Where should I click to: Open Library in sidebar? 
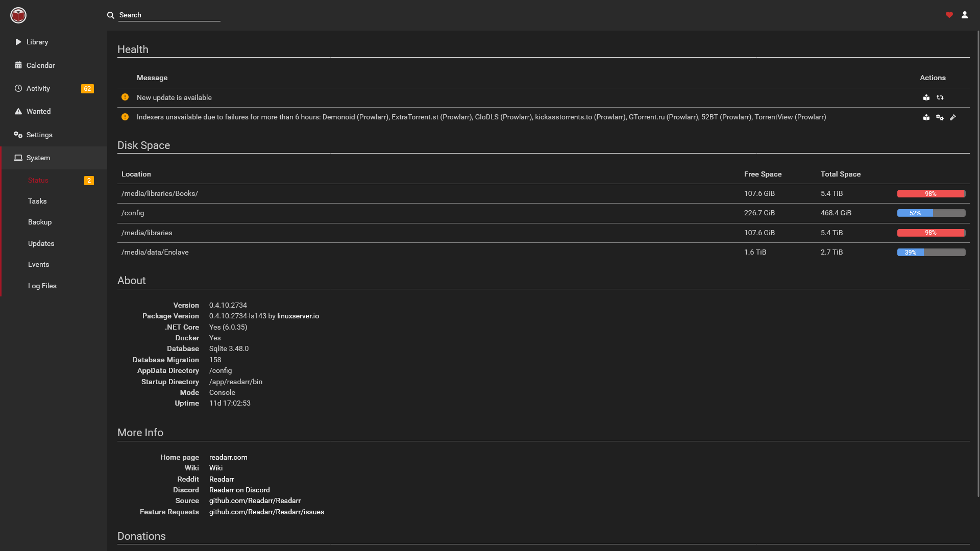[x=54, y=42]
